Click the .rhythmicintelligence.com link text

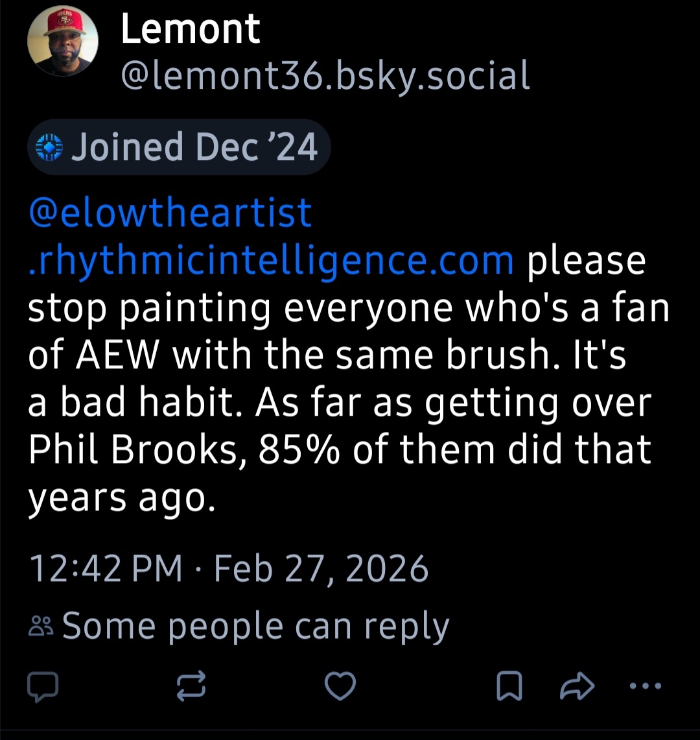click(x=272, y=260)
